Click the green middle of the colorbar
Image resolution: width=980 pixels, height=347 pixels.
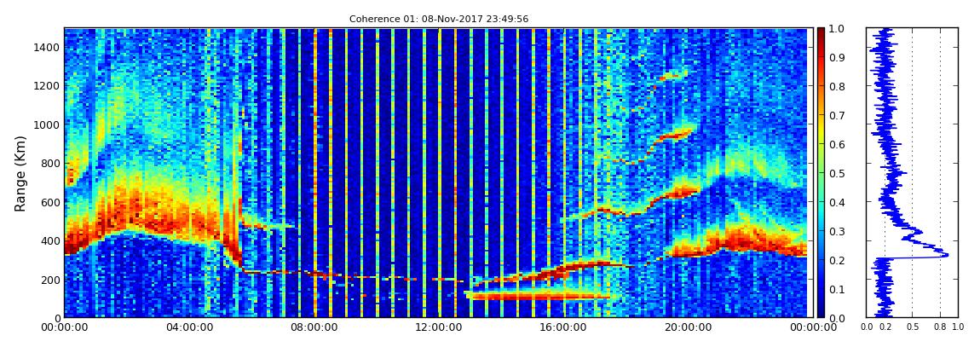click(x=821, y=173)
